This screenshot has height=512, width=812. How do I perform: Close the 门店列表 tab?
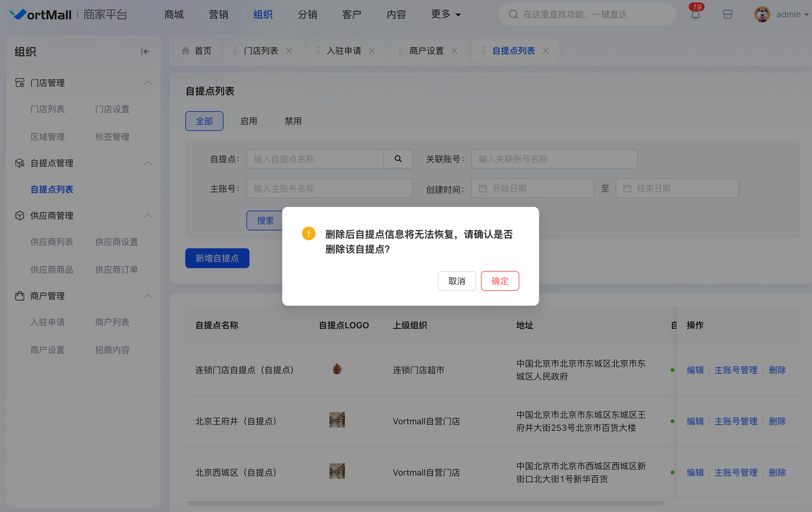[289, 51]
